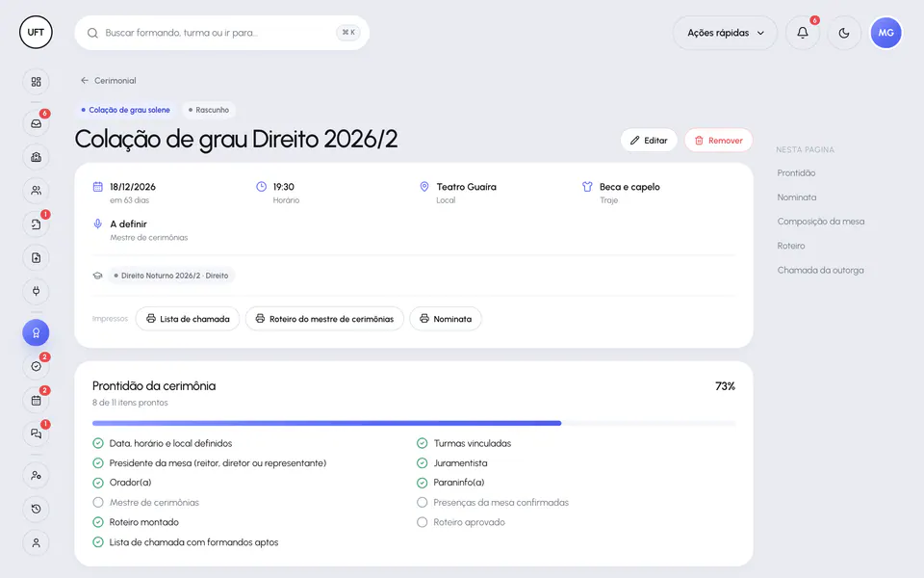
Task: Open the file upload sidebar icon
Action: coord(36,258)
